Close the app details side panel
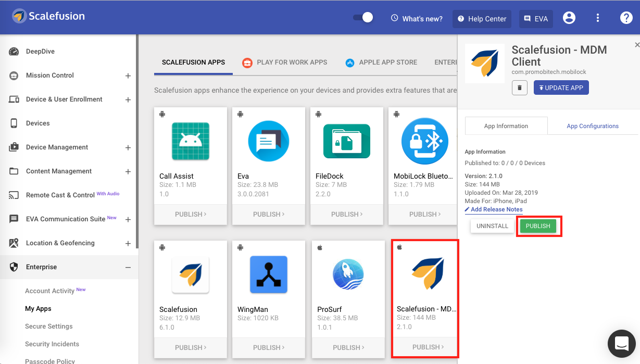 (x=637, y=45)
